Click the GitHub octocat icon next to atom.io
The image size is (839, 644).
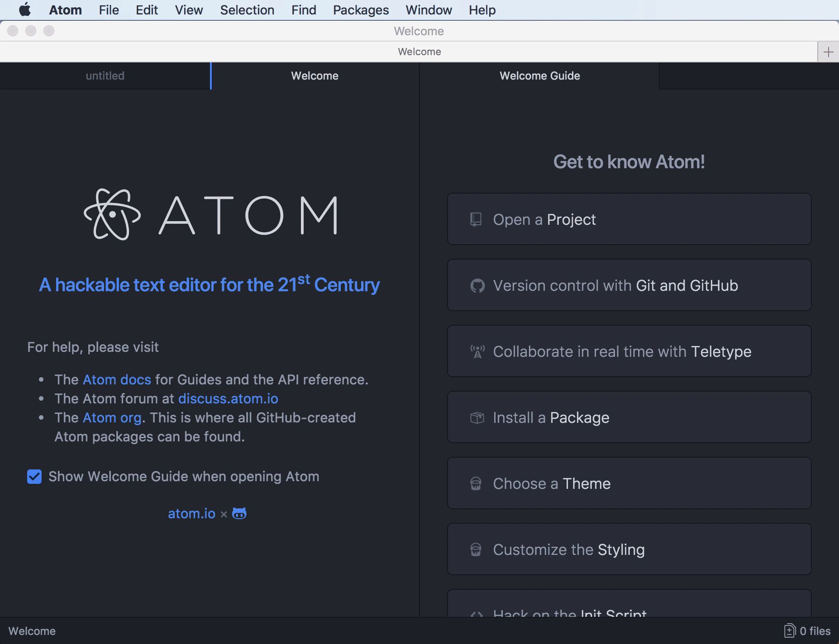tap(239, 513)
